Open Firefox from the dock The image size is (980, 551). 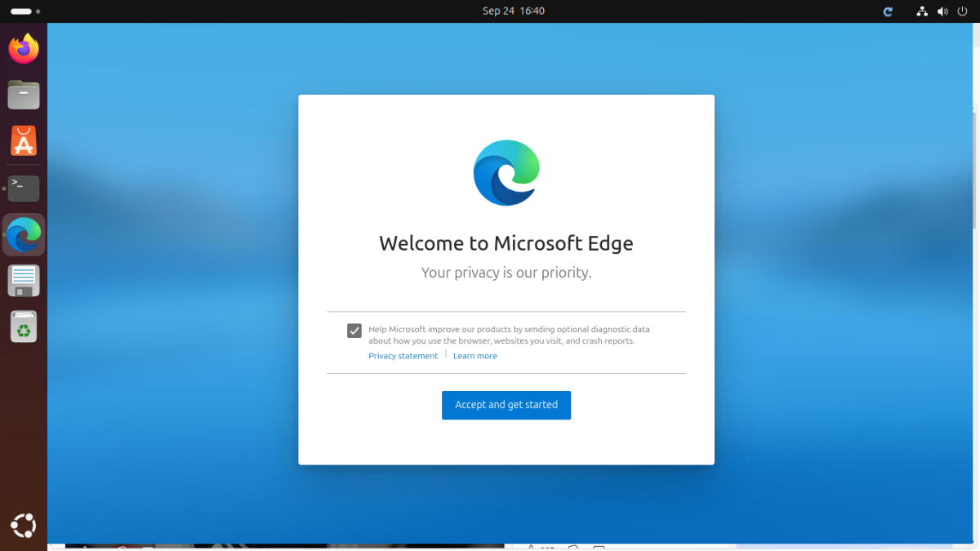pos(24,49)
